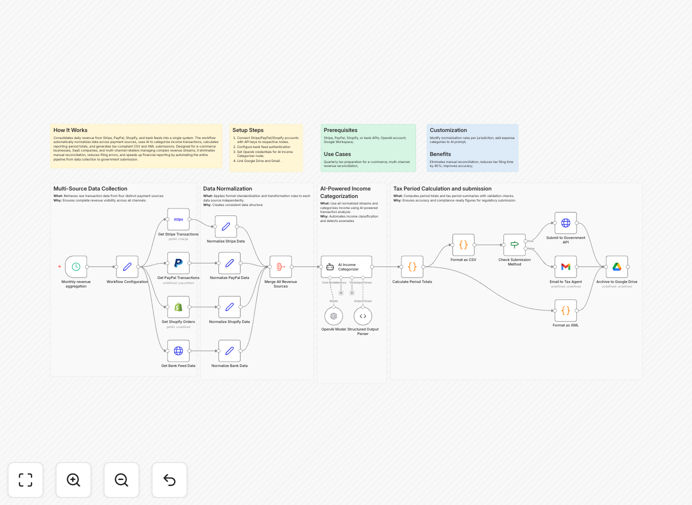692x505 pixels.
Task: Select the Normalize Stripe Data node
Action: pyautogui.click(x=226, y=226)
